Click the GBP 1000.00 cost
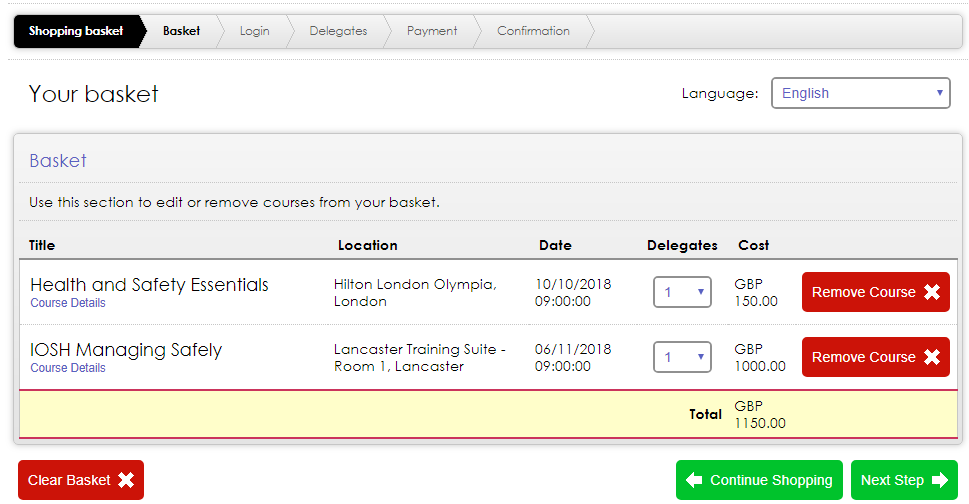Image resolution: width=969 pixels, height=504 pixels. 760,358
